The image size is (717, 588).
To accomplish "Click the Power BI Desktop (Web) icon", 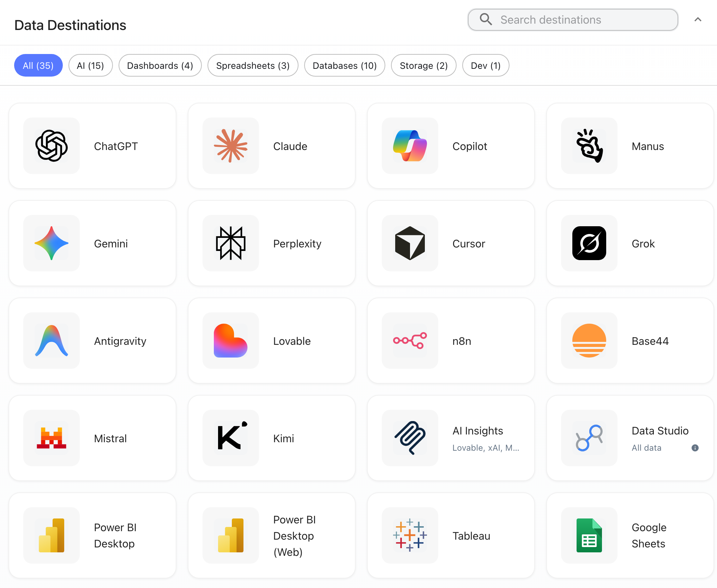I will point(231,535).
